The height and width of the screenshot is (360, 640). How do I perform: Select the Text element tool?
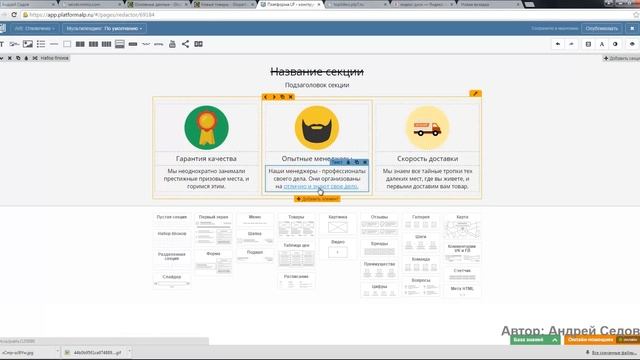pos(2,44)
